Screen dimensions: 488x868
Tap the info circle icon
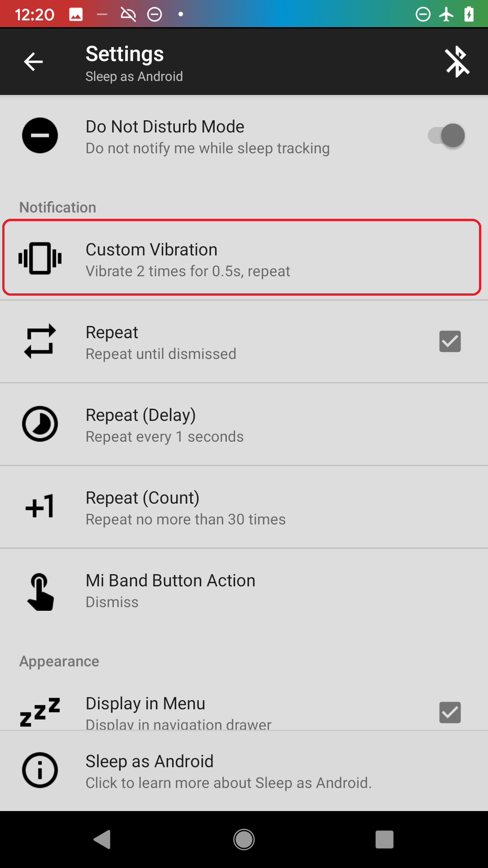(x=40, y=770)
